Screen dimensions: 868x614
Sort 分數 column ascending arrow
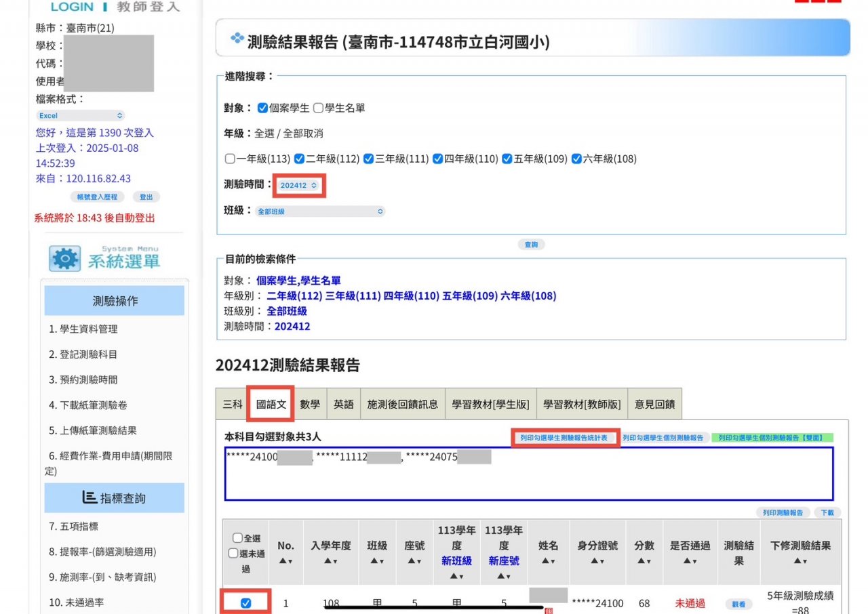(x=641, y=561)
